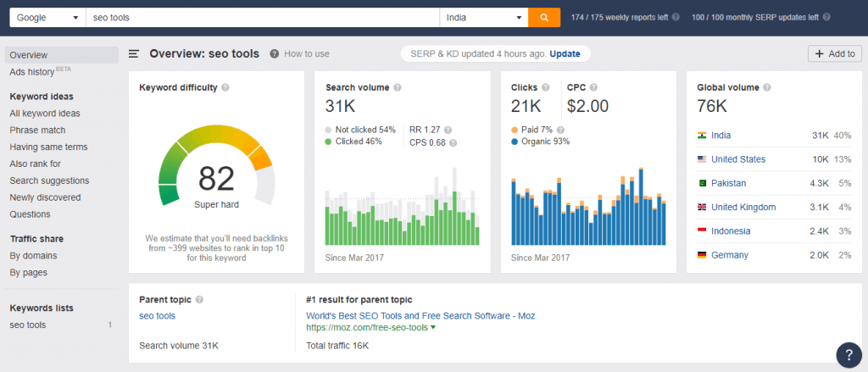868x372 pixels.
Task: Click the info icon next to RR 1.27
Action: tap(448, 130)
